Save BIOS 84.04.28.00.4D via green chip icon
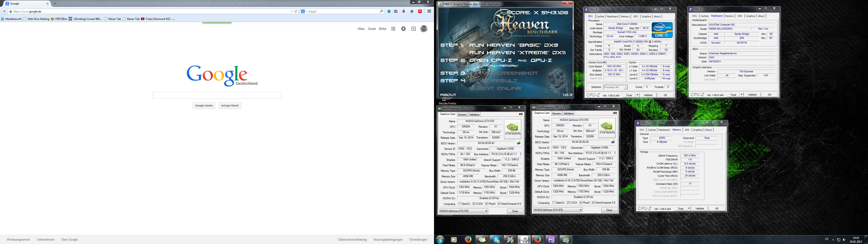Screen dimensions: 868x244 pyautogui.click(x=613, y=142)
